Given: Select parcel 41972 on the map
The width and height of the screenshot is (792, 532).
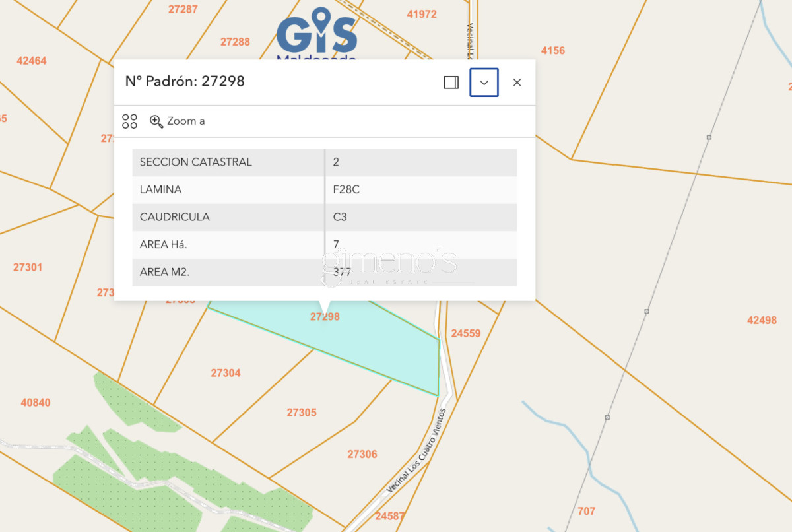Looking at the screenshot, I should [x=422, y=14].
